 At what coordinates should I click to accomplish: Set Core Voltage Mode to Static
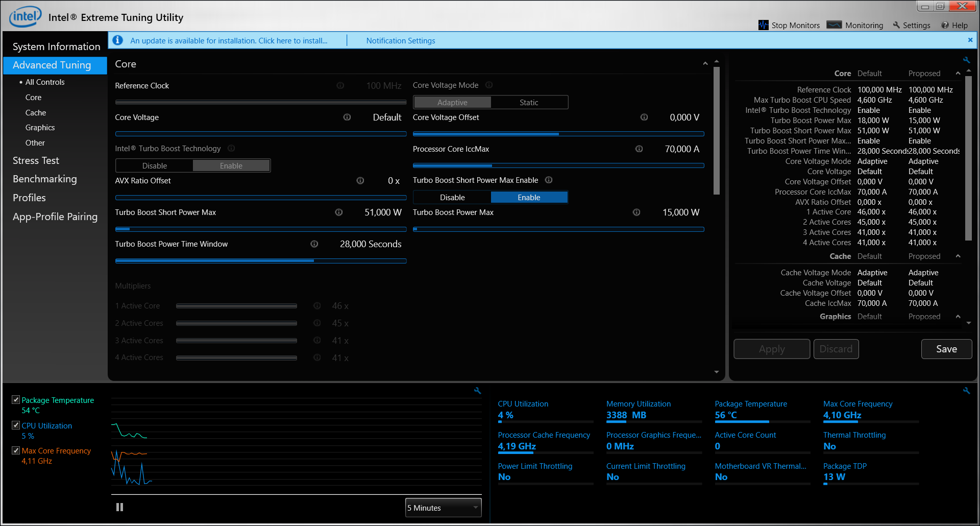529,102
